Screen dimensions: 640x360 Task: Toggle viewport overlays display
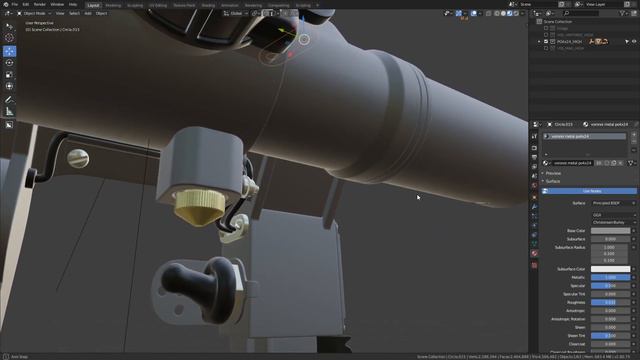pyautogui.click(x=474, y=13)
